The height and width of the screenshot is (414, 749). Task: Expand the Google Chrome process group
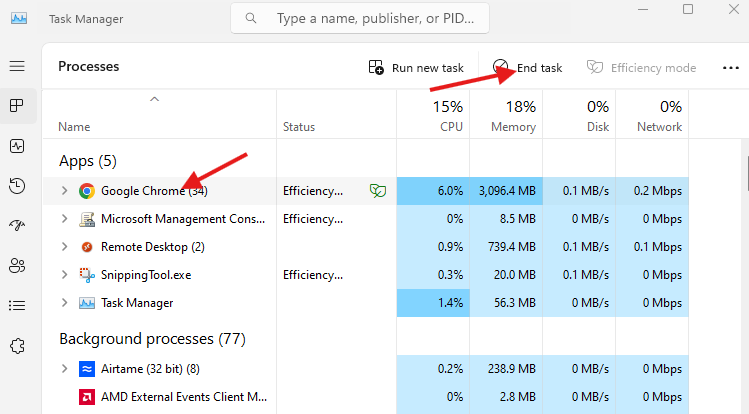pyautogui.click(x=64, y=191)
